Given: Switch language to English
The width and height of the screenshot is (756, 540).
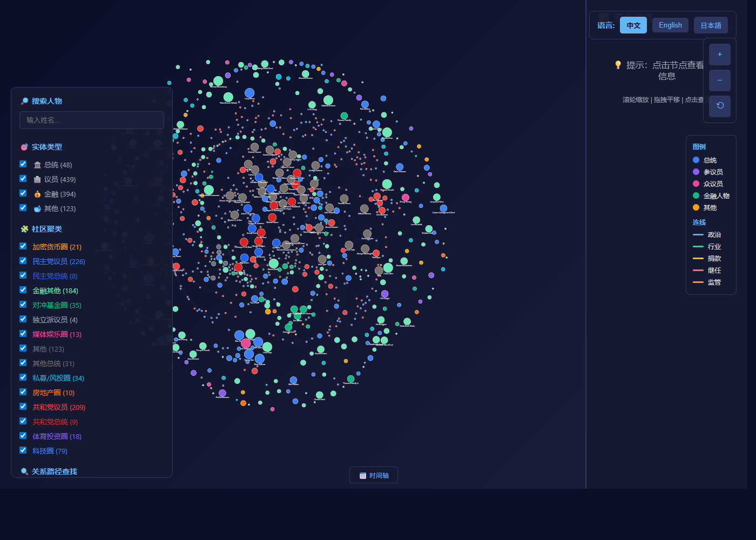Looking at the screenshot, I should point(670,25).
